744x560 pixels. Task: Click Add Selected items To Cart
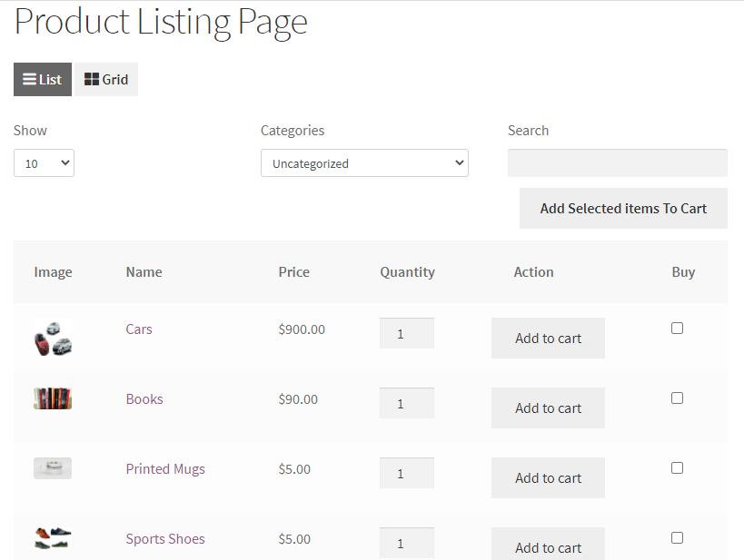(623, 208)
